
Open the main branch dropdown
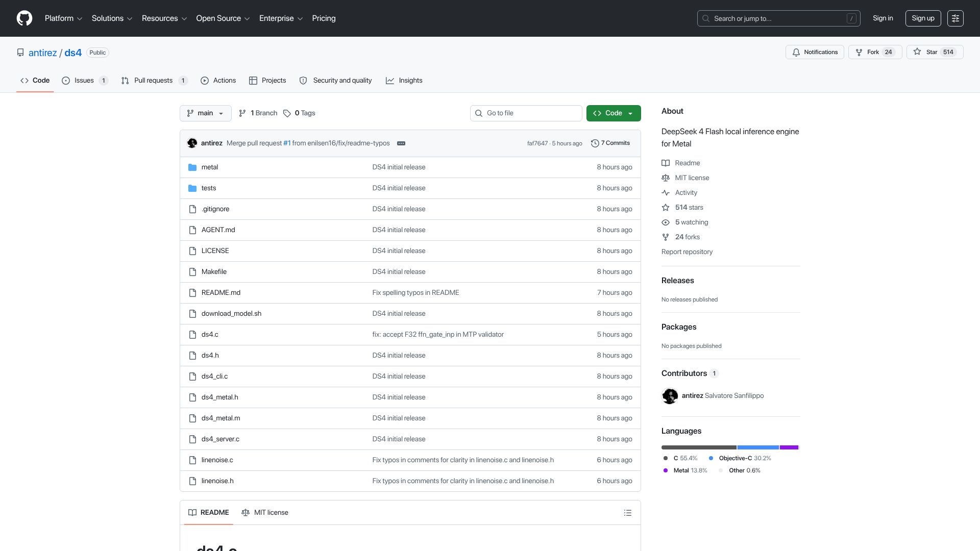point(205,113)
